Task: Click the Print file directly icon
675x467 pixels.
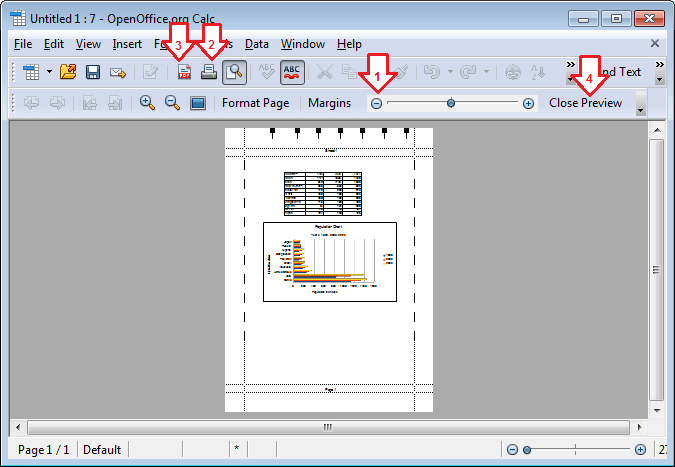Action: (209, 72)
